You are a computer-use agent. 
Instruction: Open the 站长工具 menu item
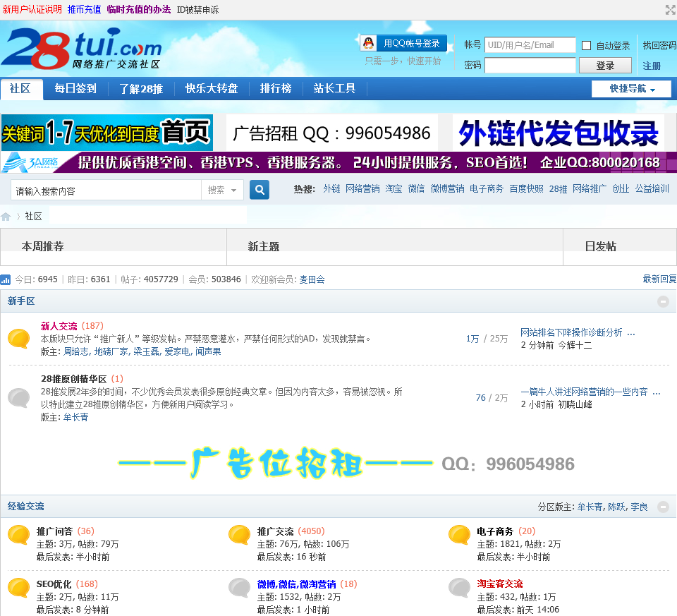tap(334, 89)
